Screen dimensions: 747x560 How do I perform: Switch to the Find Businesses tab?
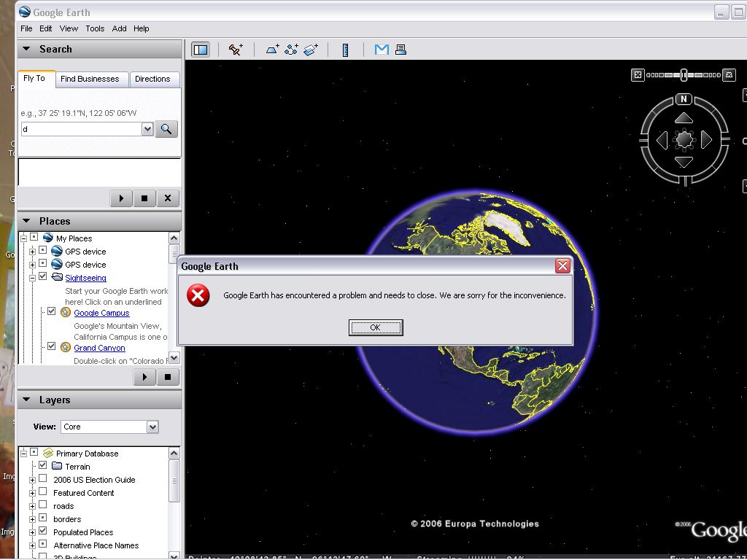pyautogui.click(x=93, y=79)
